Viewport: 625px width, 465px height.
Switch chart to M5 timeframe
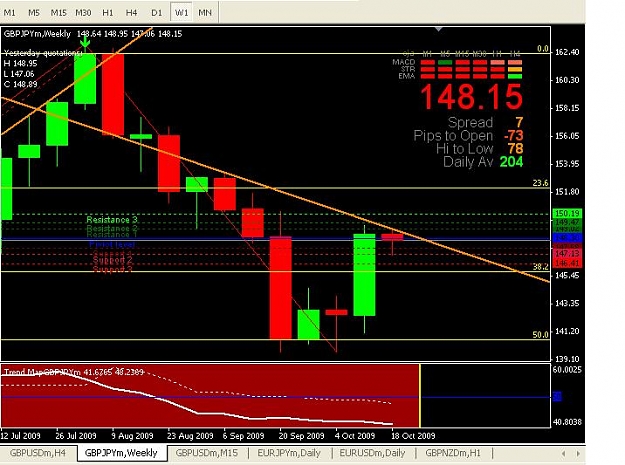pyautogui.click(x=34, y=12)
